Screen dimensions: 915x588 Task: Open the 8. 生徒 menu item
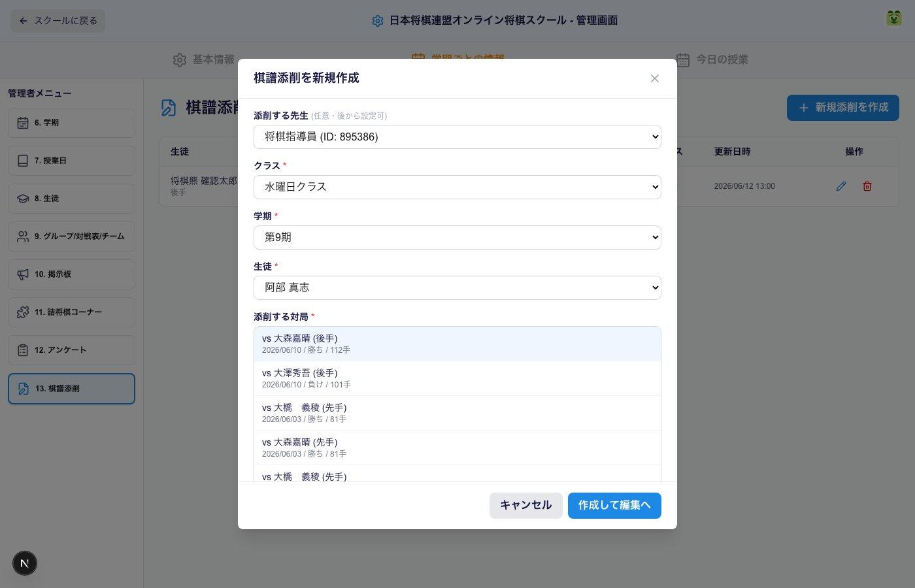click(71, 199)
